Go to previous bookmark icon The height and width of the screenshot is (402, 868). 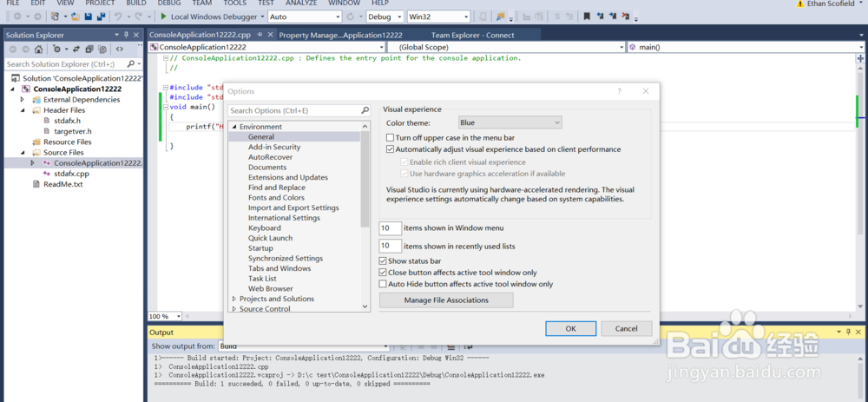point(600,16)
